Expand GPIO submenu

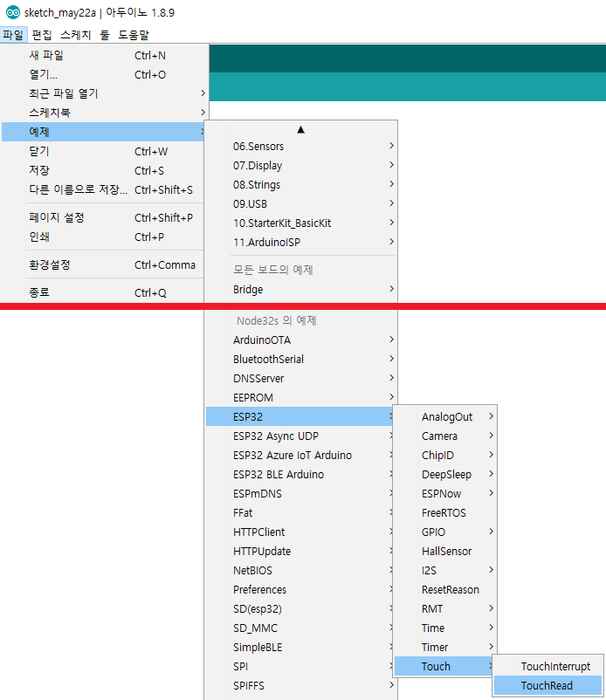click(444, 532)
